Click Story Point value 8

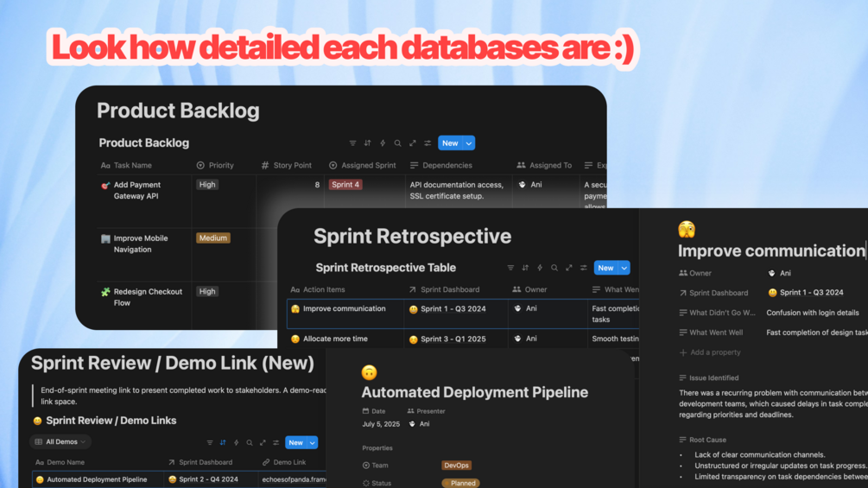coord(317,185)
